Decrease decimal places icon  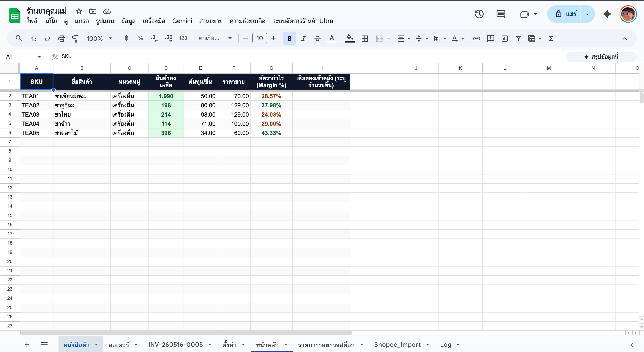click(x=154, y=38)
